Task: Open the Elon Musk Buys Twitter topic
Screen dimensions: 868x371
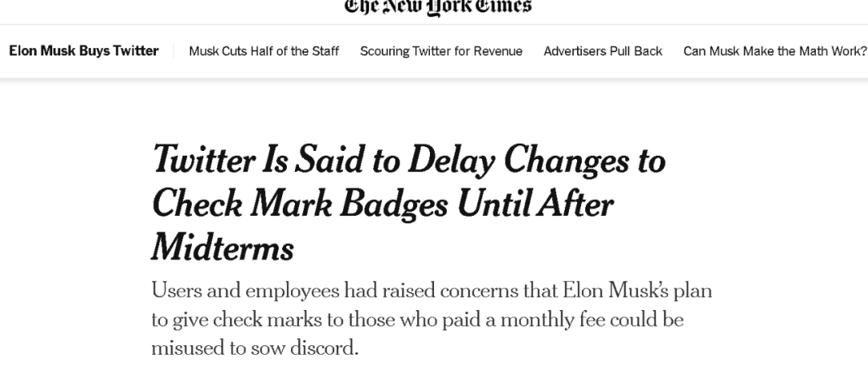Action: (x=84, y=51)
